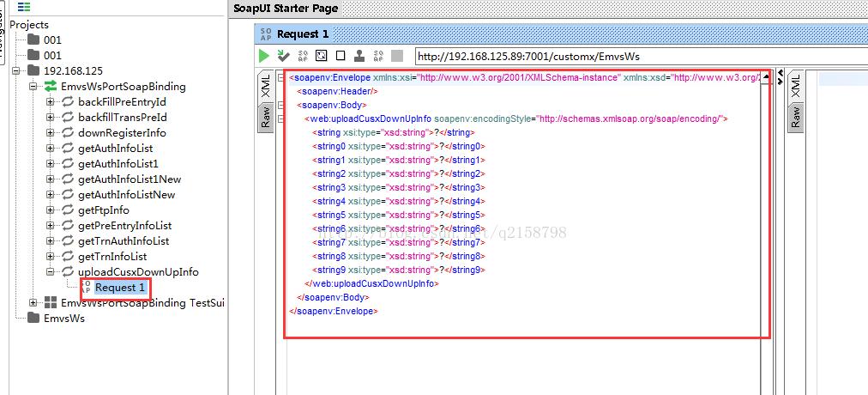Click the operation icon beside downRegisterInfo

(68, 132)
